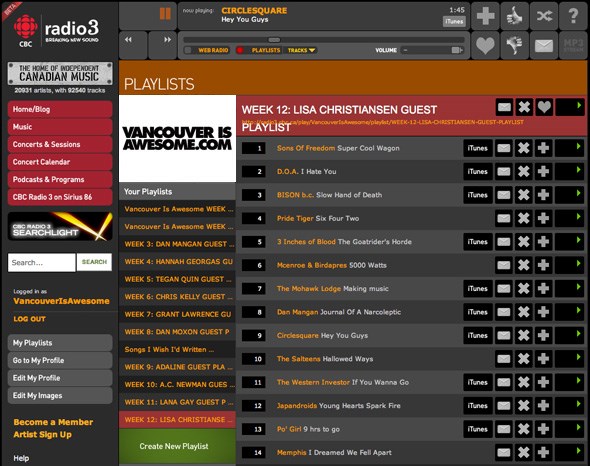590x466 pixels.
Task: Pause the currently playing track
Action: coord(165,14)
